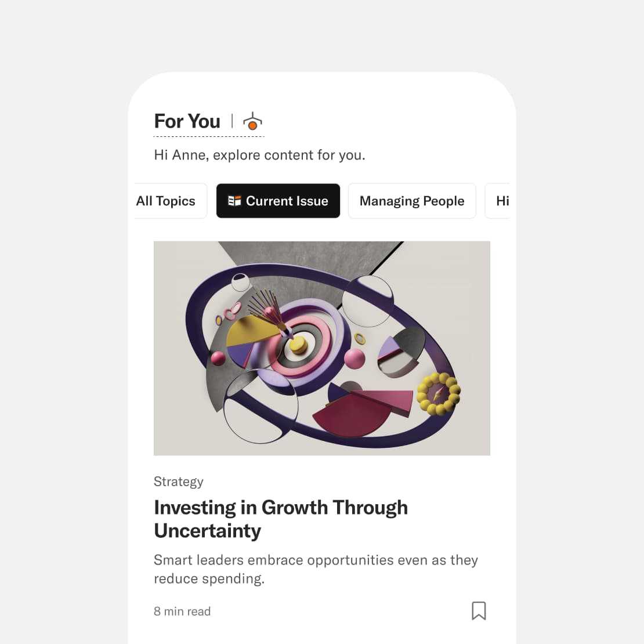Click the Hi Anne greeting text
Screen dimensions: 644x644
pos(259,155)
